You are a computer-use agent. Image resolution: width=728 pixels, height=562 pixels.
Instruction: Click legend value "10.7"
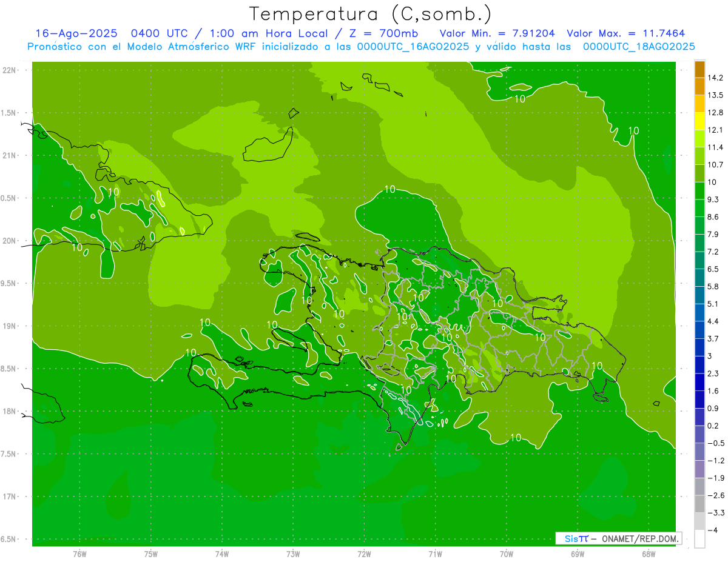click(716, 165)
